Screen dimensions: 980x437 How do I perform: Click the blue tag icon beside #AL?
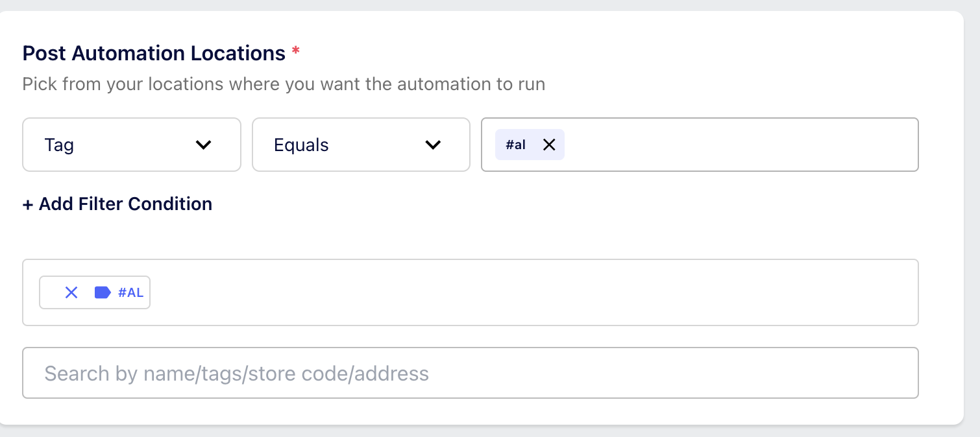coord(103,292)
